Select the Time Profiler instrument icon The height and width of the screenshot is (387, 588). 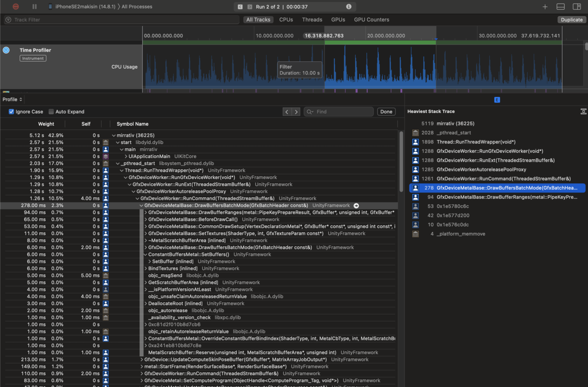click(6, 50)
